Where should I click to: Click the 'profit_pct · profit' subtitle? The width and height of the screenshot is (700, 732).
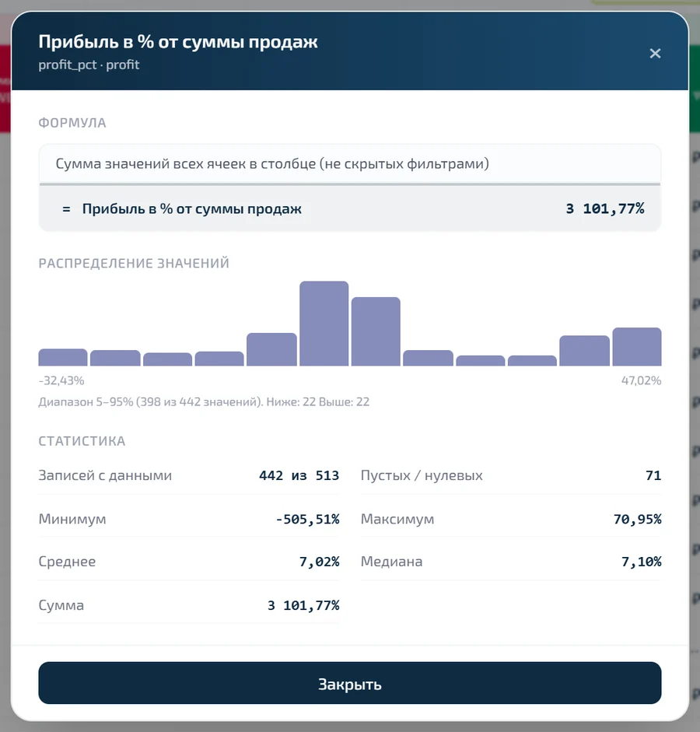89,65
